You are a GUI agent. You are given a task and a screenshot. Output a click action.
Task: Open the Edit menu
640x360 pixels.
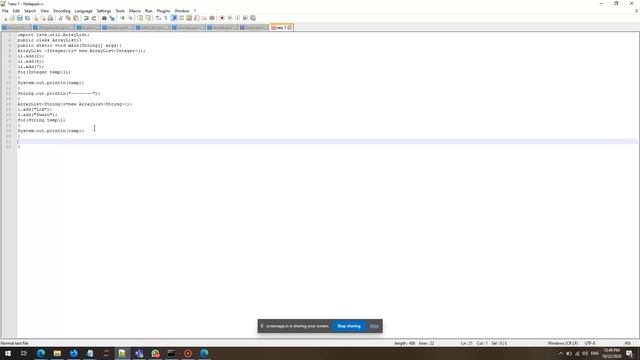click(16, 11)
